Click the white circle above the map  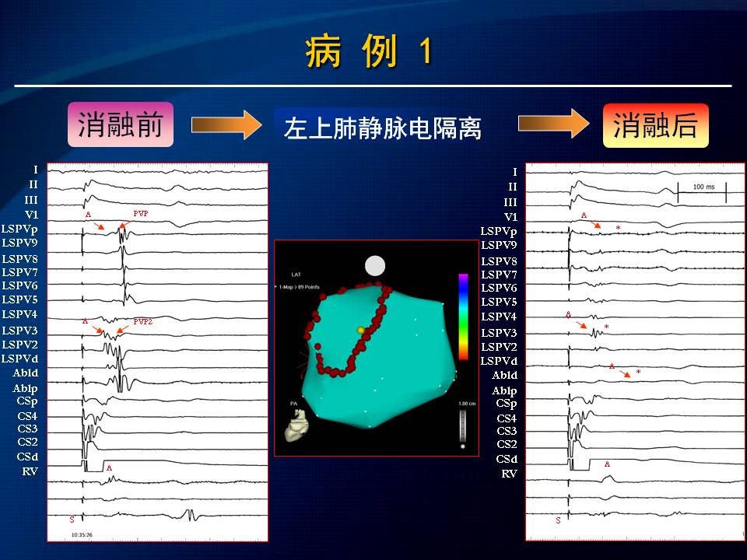[375, 265]
